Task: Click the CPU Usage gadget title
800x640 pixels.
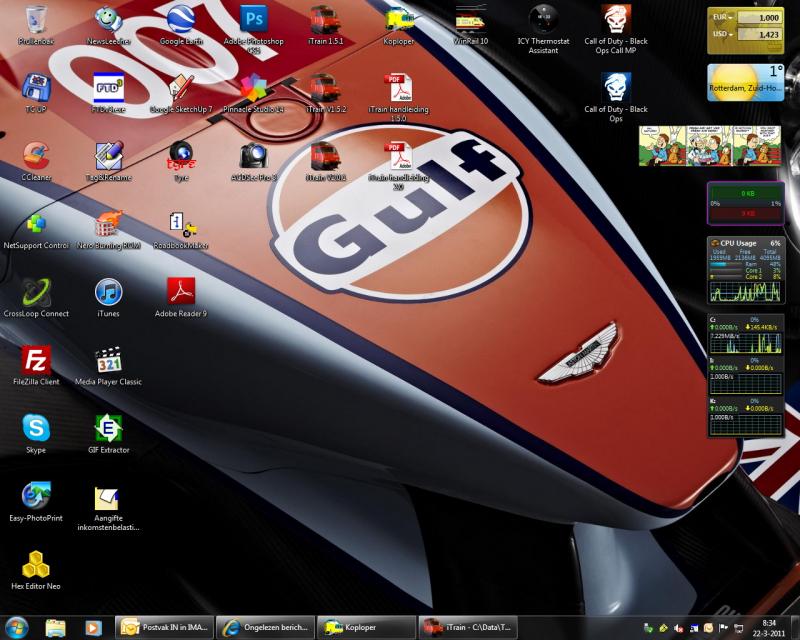Action: (738, 243)
